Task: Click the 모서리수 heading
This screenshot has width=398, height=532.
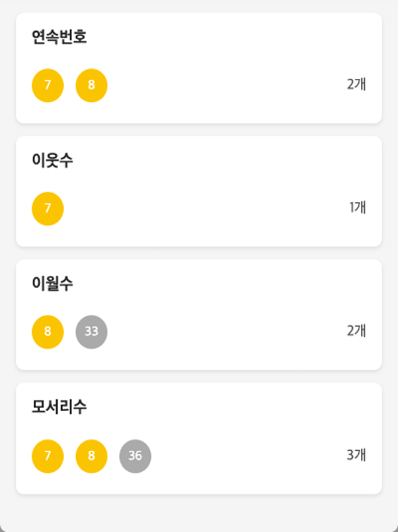Action: [59, 407]
